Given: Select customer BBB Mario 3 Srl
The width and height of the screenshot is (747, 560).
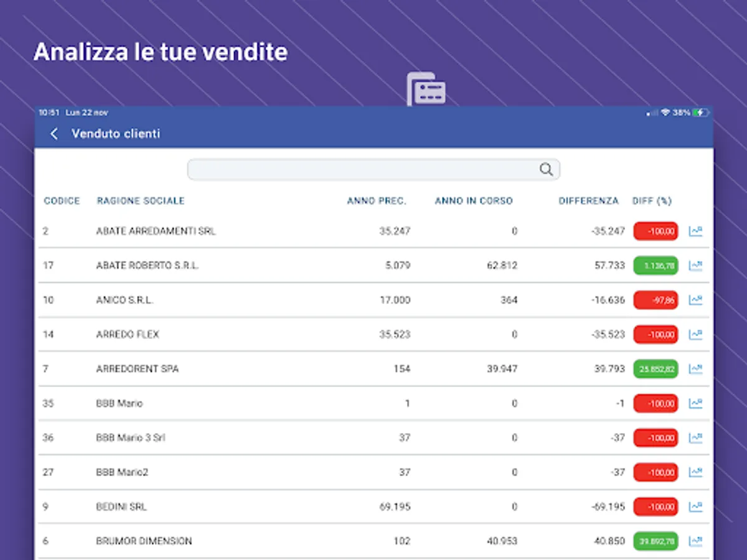Looking at the screenshot, I should [131, 437].
